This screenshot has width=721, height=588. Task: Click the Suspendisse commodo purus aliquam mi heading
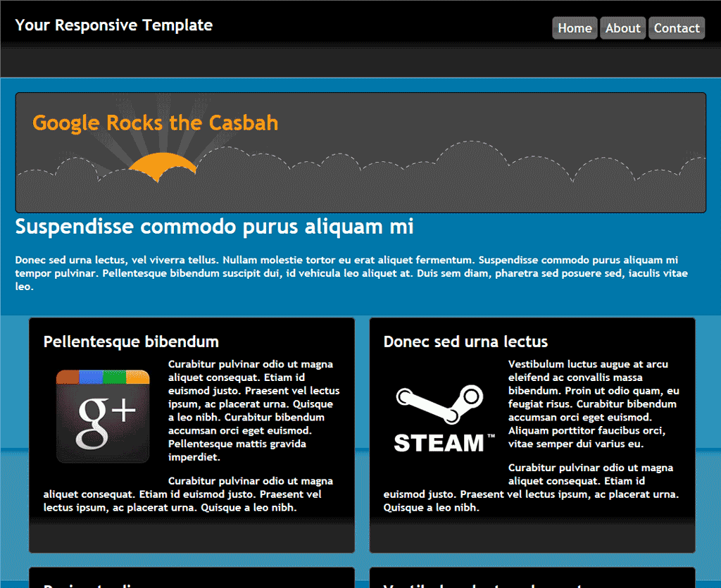(x=214, y=227)
